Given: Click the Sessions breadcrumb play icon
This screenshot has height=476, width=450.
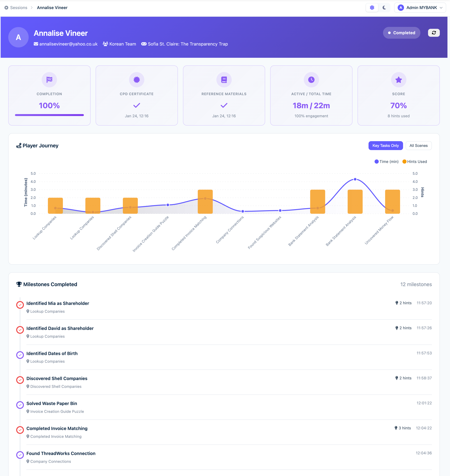Looking at the screenshot, I should (7, 8).
